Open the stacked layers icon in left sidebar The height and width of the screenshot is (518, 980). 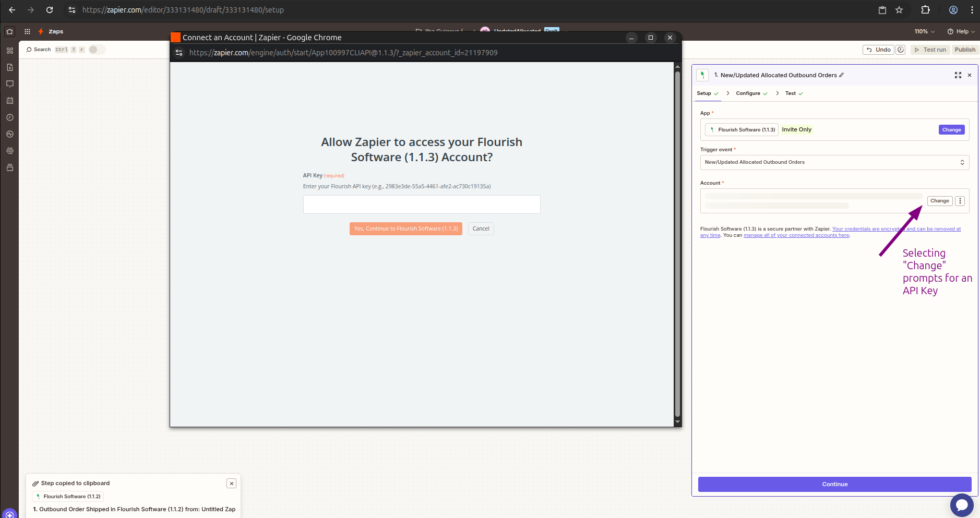pos(9,167)
